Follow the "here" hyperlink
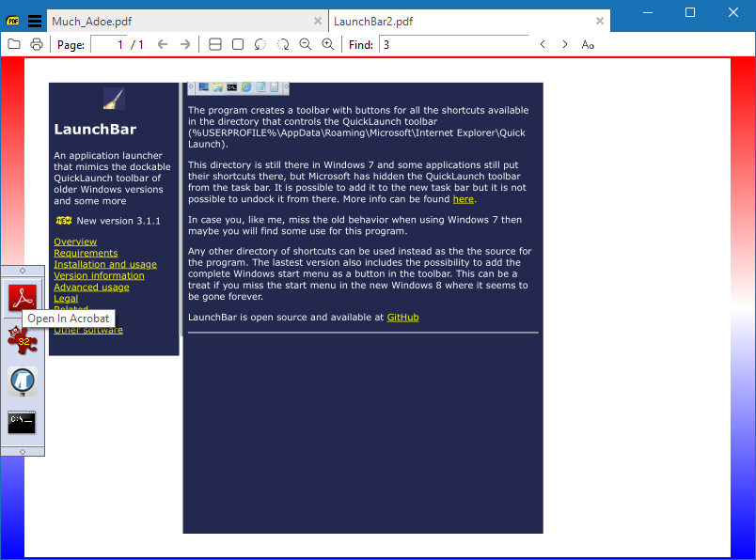756x560 pixels. click(463, 198)
